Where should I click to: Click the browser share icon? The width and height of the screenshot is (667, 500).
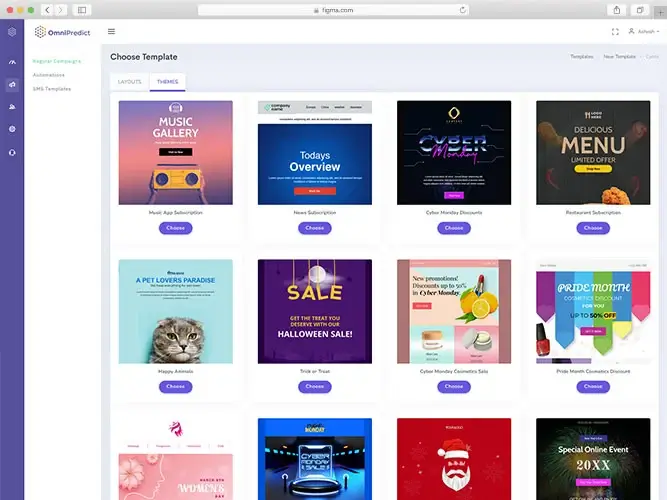(616, 9)
